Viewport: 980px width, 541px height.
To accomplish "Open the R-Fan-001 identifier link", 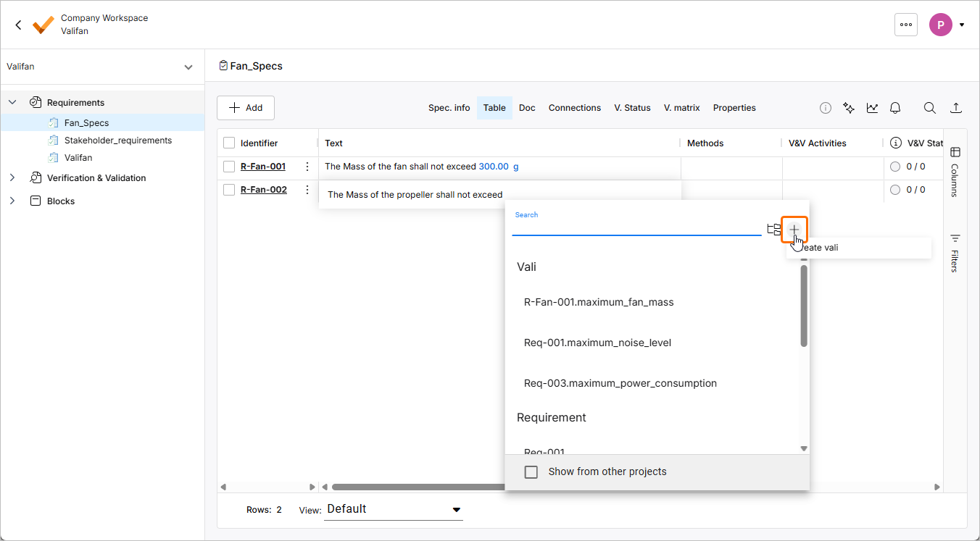I will [263, 167].
